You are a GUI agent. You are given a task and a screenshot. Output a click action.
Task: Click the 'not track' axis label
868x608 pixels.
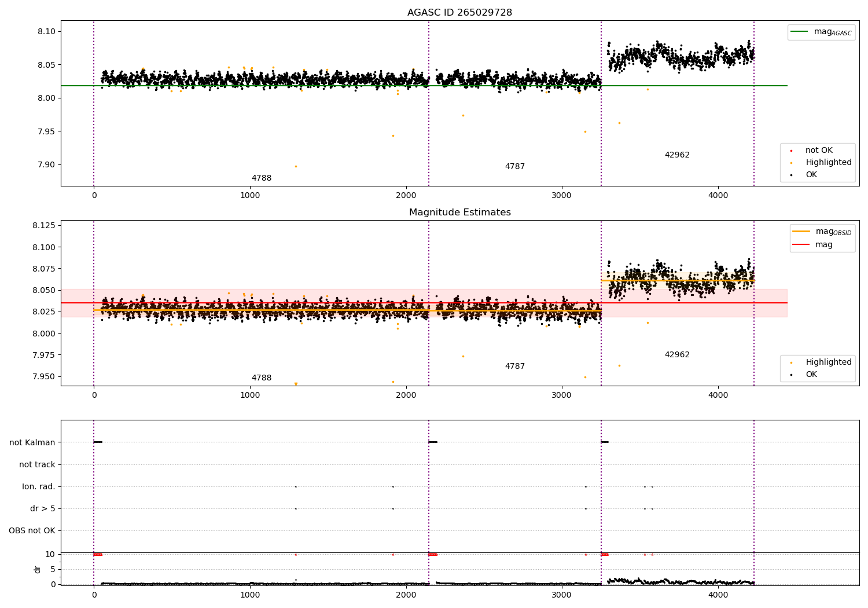tap(37, 465)
